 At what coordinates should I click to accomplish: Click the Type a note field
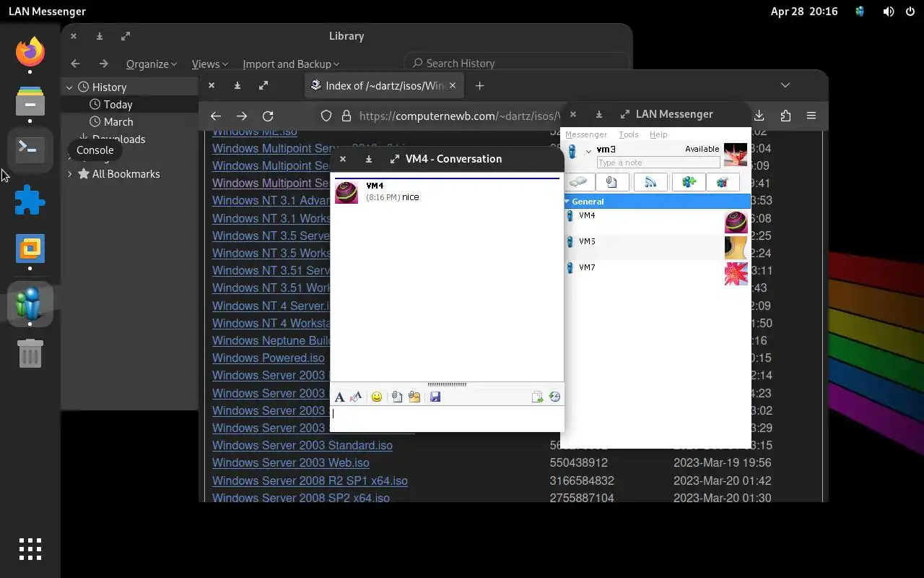[x=658, y=163]
